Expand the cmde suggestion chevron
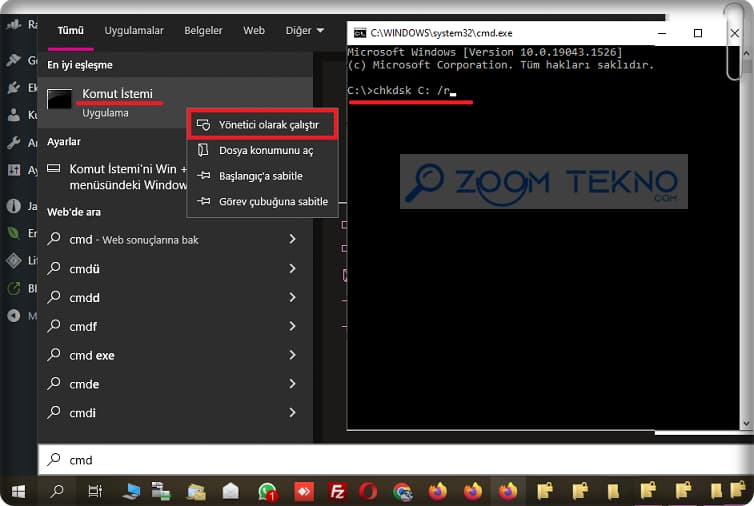Viewport: 754px width, 506px height. coord(292,384)
